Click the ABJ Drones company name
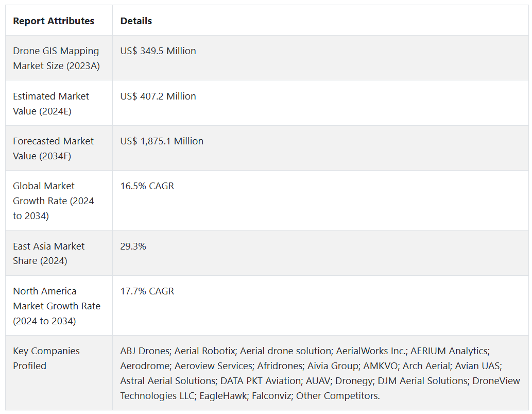Viewport: 532px width, 414px height. coord(145,351)
